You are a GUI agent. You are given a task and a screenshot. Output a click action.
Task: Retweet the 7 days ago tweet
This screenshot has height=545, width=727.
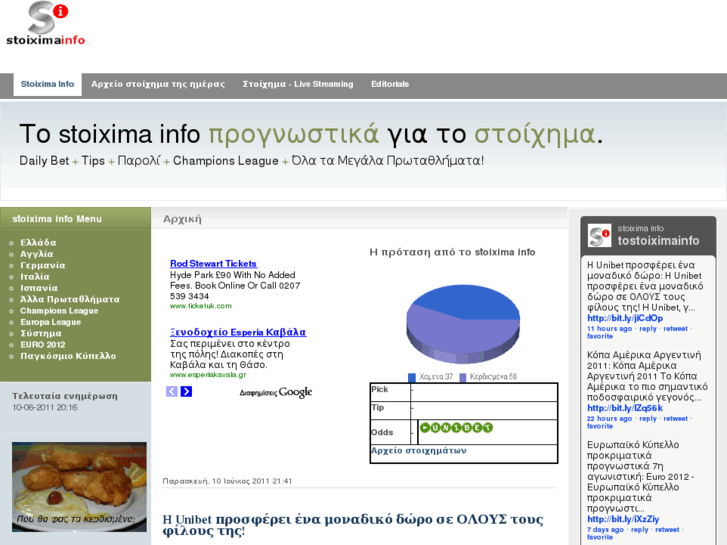tap(667, 529)
